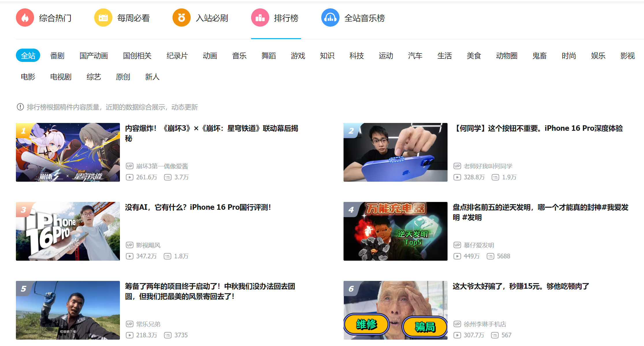The image size is (644, 346).
Task: Visit uploader 崩坏3第一偶像爱酱's page
Action: (x=162, y=166)
